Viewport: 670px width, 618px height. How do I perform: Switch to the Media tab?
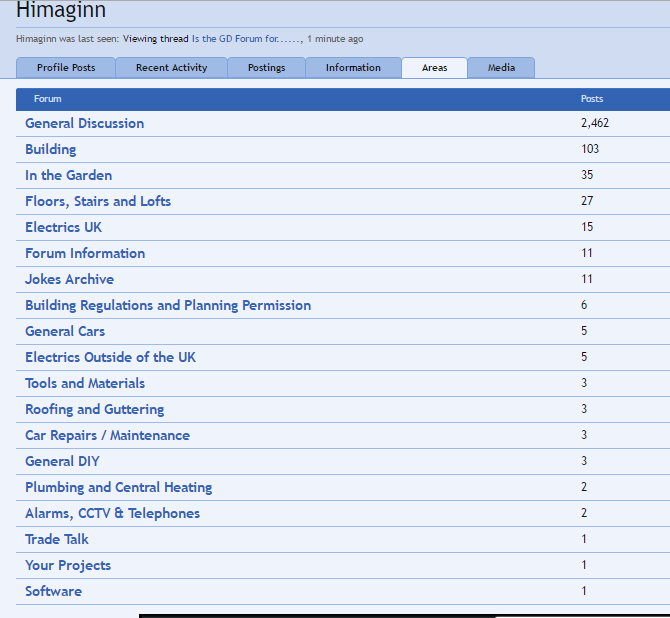click(x=501, y=68)
